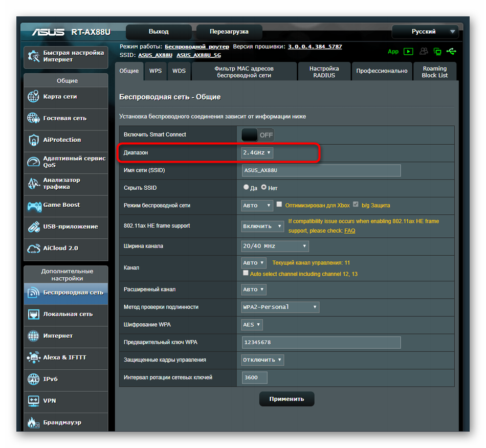Viewport: 486px width, 448px height.
Task: Open the AiCloud 2.0 cloud icon
Action: pos(34,248)
